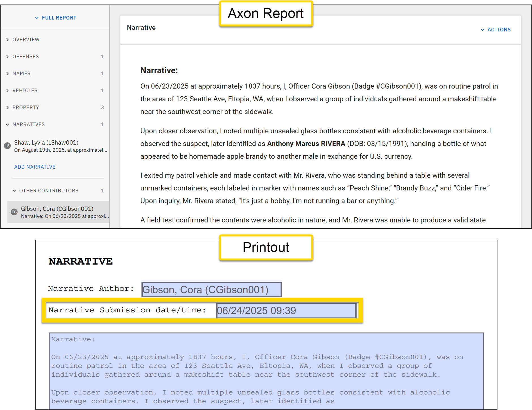Click the count badge next to OFFENSES
The width and height of the screenshot is (532, 410).
(103, 56)
